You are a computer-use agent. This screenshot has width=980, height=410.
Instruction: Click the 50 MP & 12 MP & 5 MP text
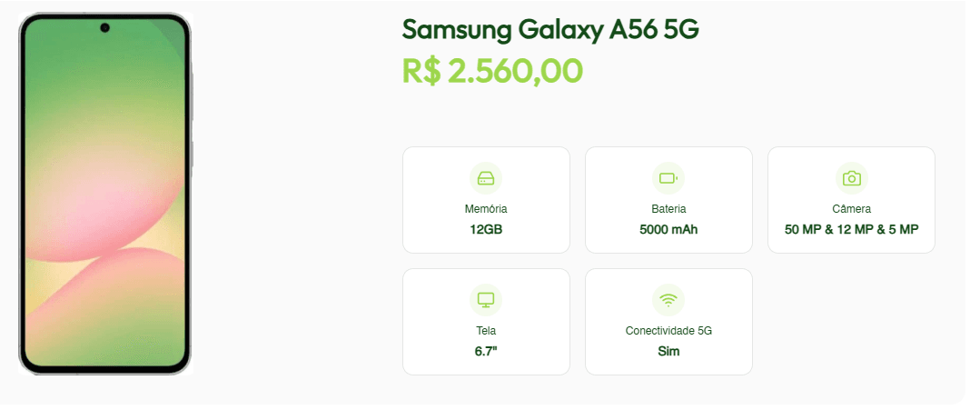[x=851, y=229]
